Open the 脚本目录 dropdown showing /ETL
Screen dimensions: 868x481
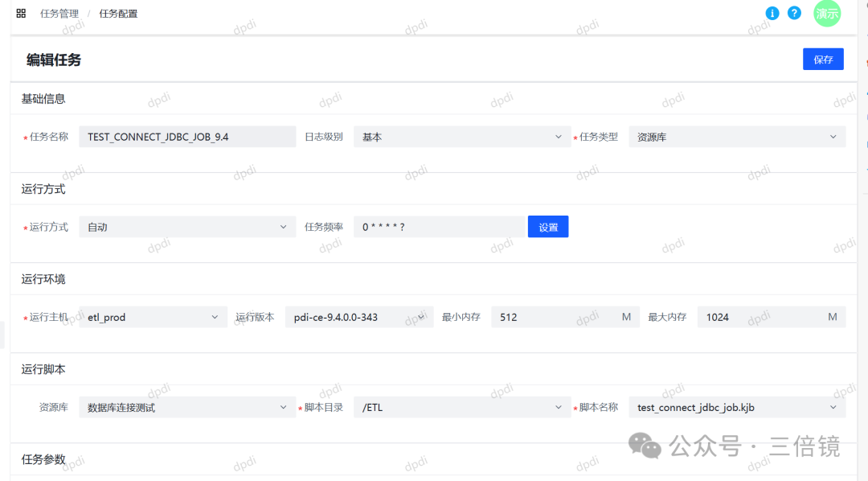pyautogui.click(x=462, y=407)
